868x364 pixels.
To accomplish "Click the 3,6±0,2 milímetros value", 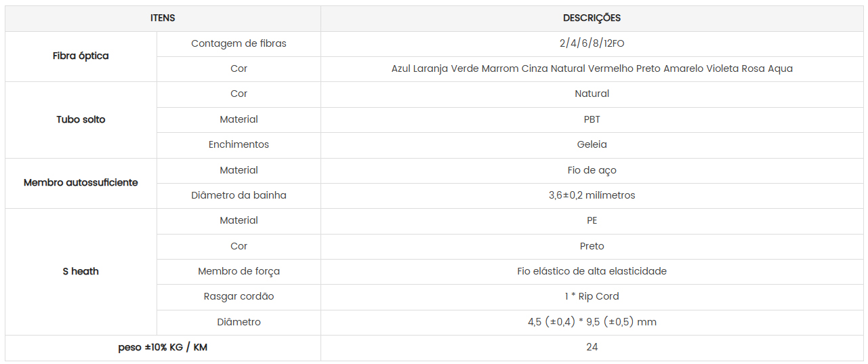I will (x=592, y=195).
